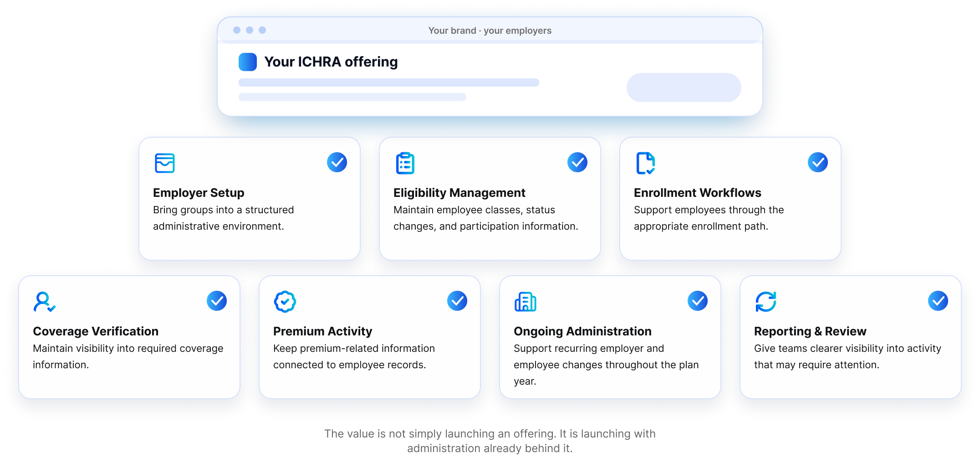980x458 pixels.
Task: Click the Coverage Verification user-check icon
Action: pos(45,302)
